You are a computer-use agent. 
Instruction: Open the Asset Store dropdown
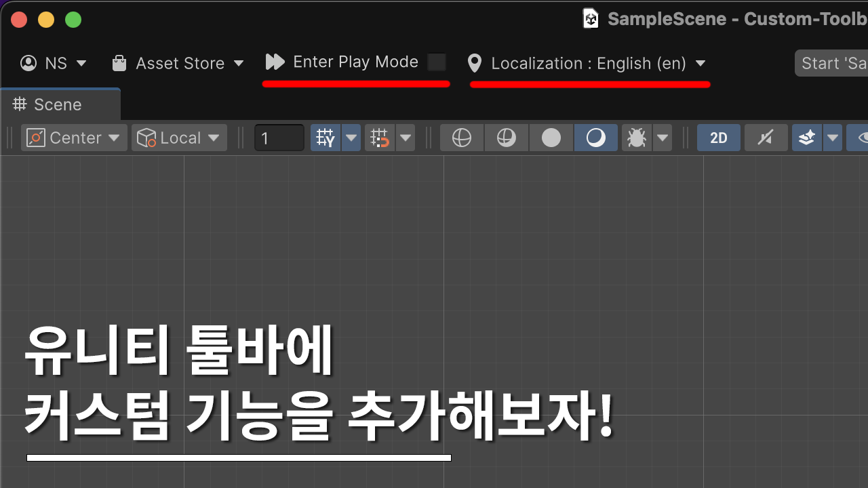178,63
